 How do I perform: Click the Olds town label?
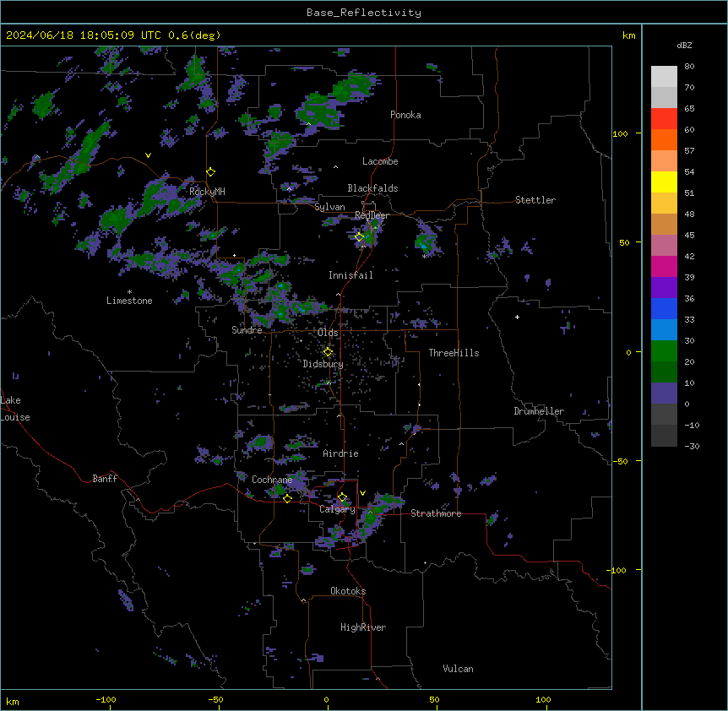coord(328,333)
